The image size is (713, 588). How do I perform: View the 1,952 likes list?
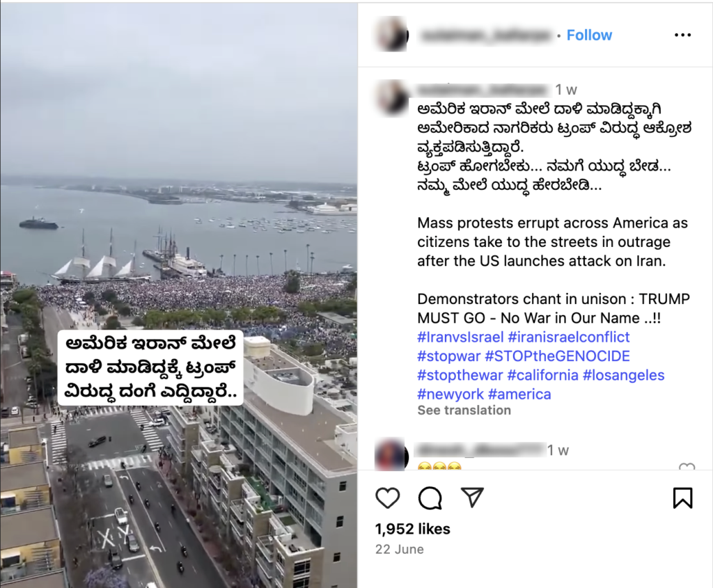412,529
